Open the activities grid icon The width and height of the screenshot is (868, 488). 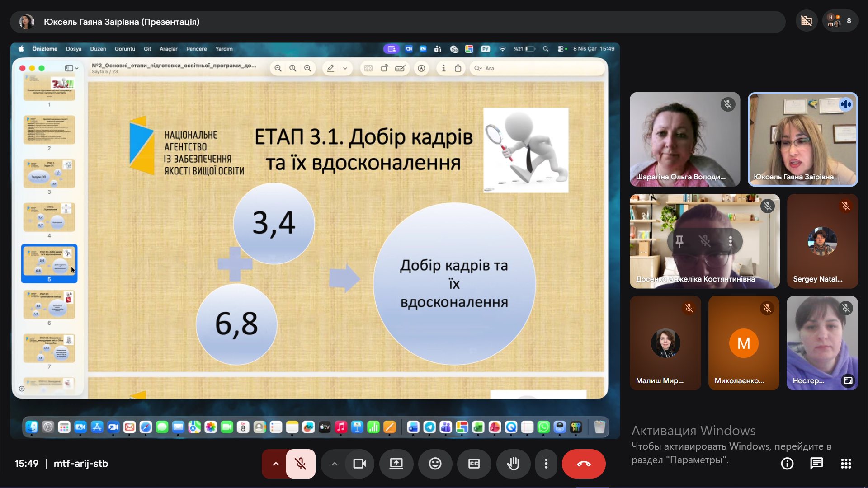[x=846, y=464]
